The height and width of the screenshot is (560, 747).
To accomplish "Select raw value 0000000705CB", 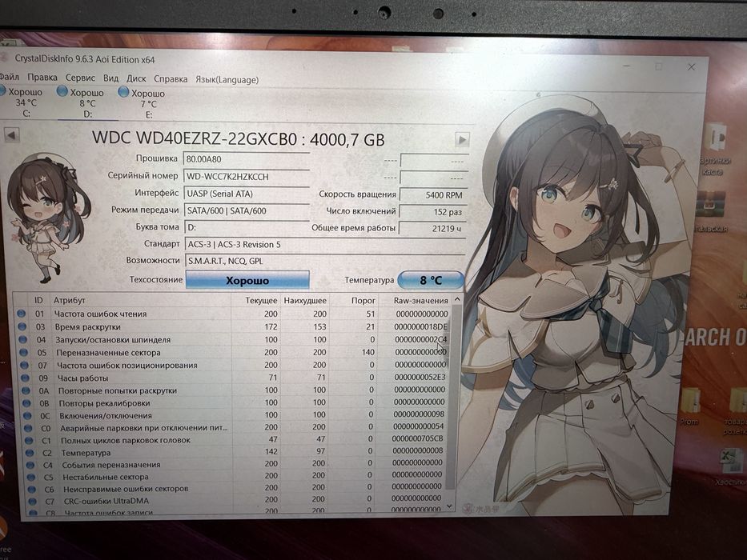I will click(417, 438).
